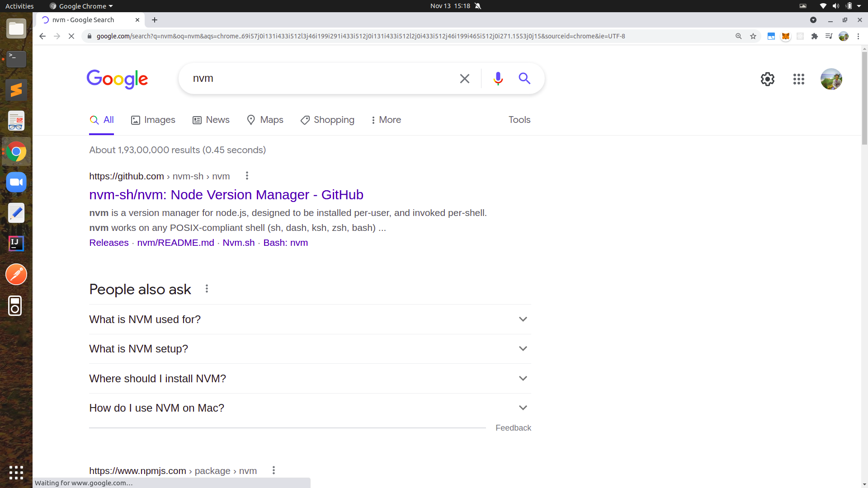Viewport: 868px width, 488px height.
Task: Open Google settings gear icon
Action: click(x=767, y=79)
